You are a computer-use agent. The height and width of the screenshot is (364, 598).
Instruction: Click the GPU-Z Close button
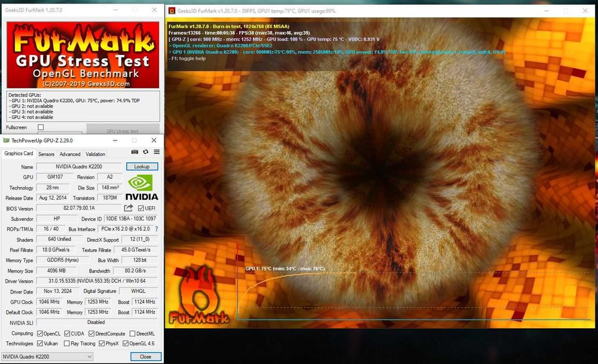pos(146,357)
